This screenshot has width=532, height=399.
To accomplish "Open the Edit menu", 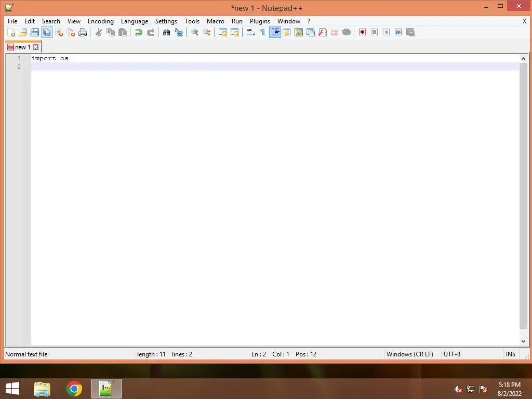I will (30, 21).
